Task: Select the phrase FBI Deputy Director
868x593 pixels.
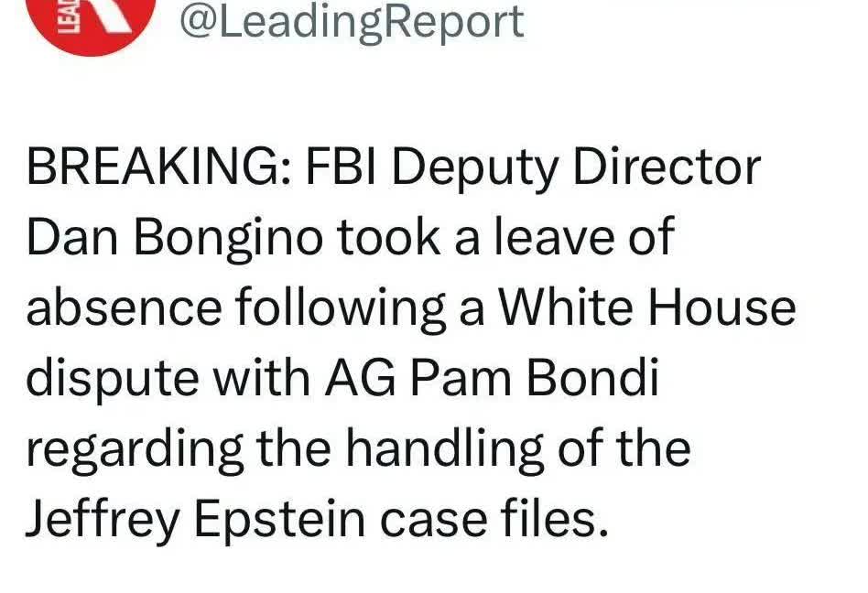Action: tap(533, 168)
